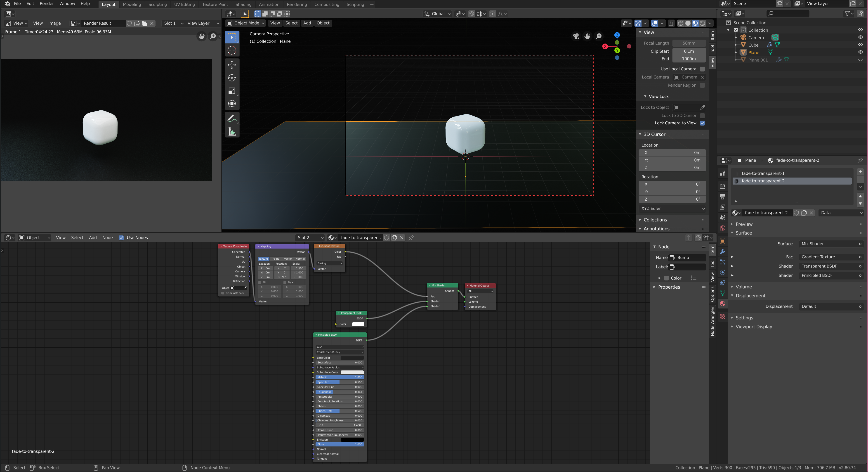The image size is (868, 472).
Task: Open the Modifiers wrench properties tab
Action: (722, 251)
